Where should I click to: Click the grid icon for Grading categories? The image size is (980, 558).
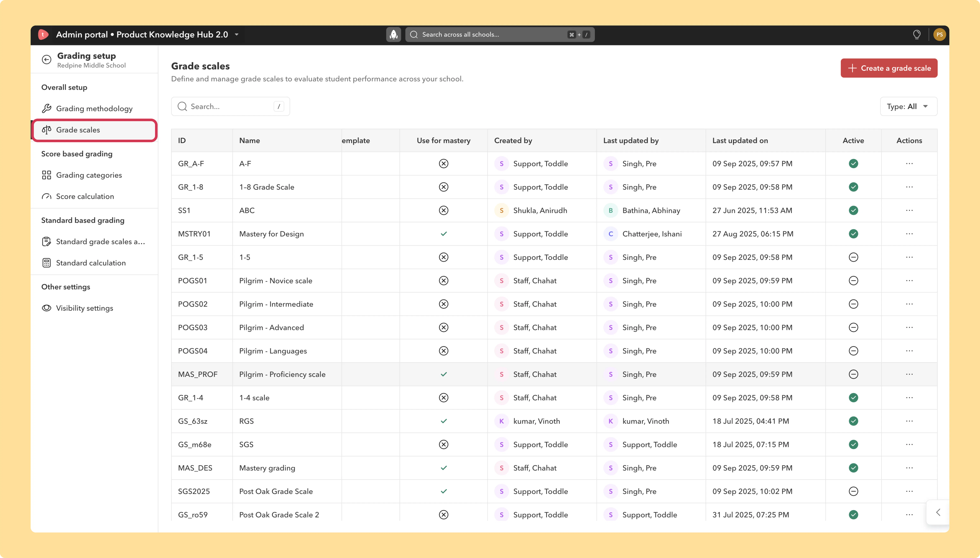click(x=46, y=175)
